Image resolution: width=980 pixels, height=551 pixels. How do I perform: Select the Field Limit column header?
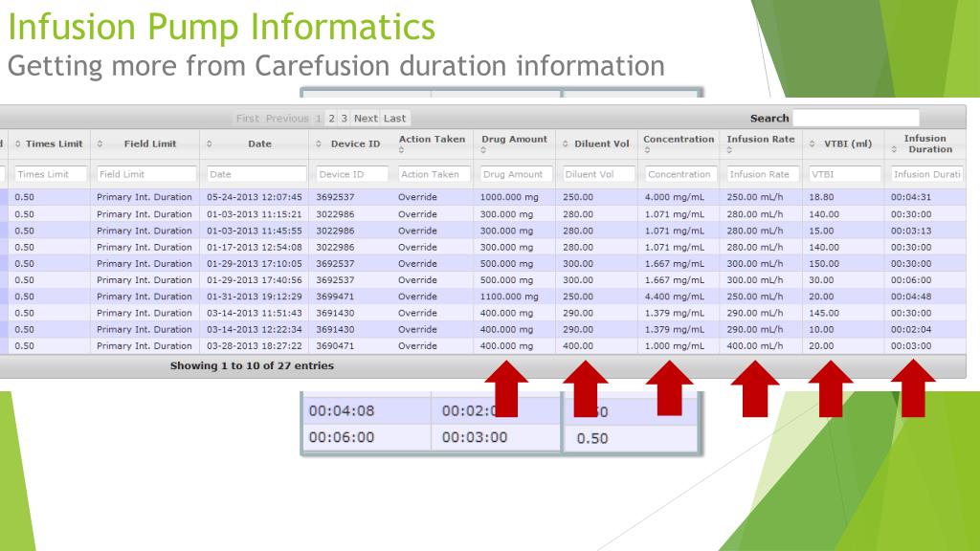(150, 143)
